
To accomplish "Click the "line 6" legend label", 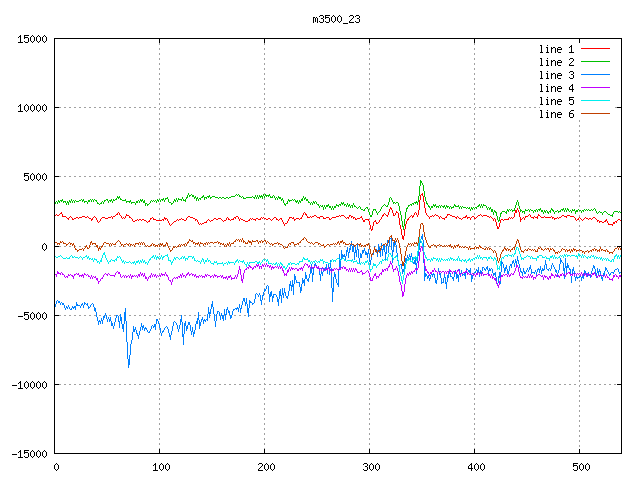I will 556,114.
